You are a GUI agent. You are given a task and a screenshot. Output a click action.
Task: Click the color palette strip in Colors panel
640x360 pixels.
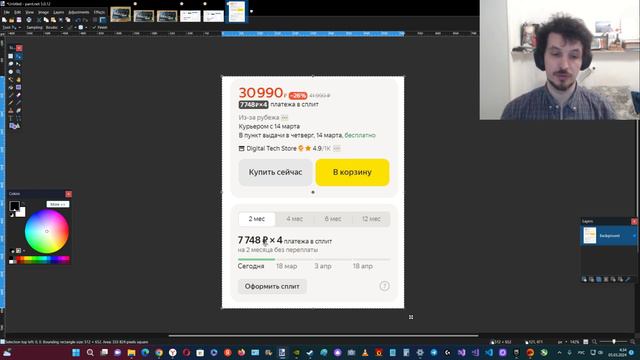pos(40,260)
